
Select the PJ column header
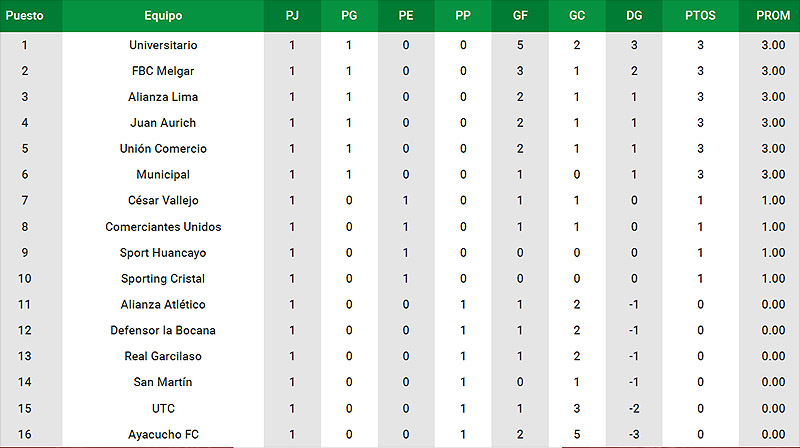coord(292,16)
